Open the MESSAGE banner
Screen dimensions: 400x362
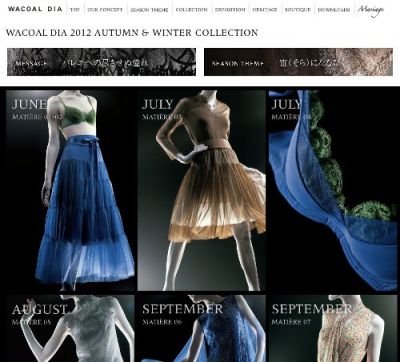click(101, 62)
